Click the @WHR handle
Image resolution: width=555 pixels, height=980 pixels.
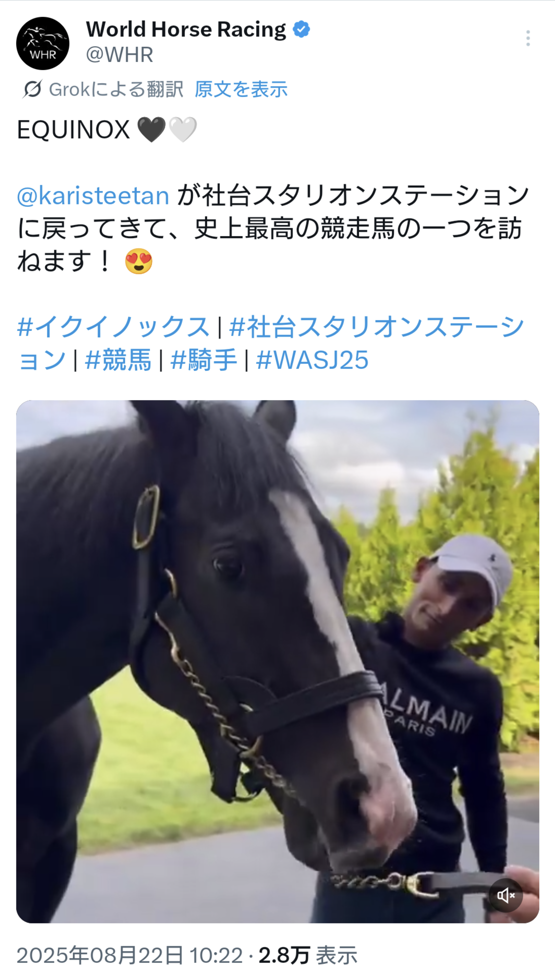point(119,54)
